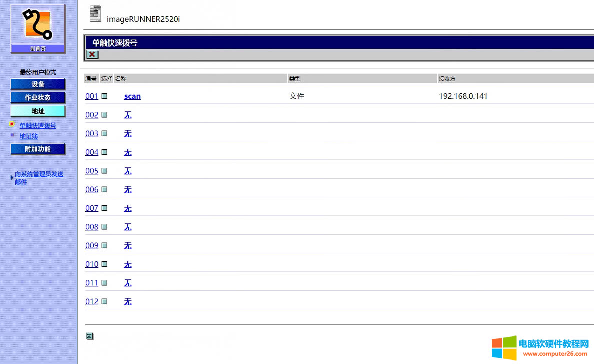594x364 pixels.
Task: Open number link 012
Action: (92, 301)
